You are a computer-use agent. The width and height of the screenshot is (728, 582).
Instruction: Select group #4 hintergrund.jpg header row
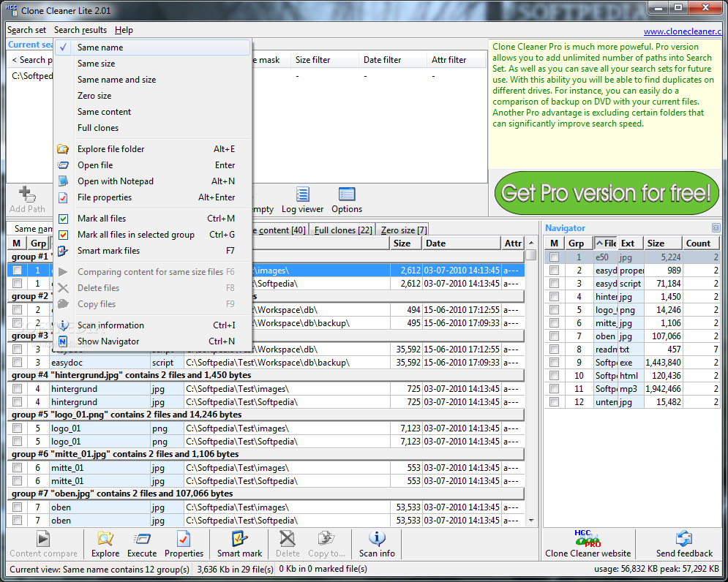(266, 375)
